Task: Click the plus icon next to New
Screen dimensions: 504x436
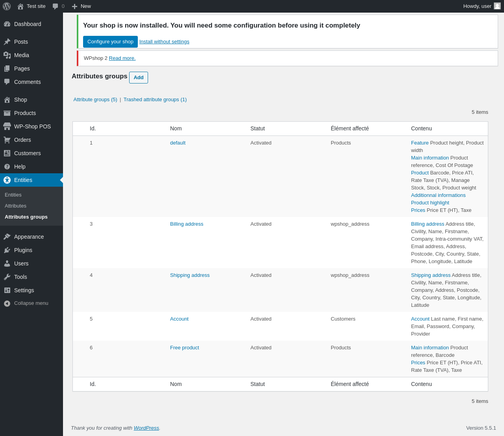Action: coord(74,6)
